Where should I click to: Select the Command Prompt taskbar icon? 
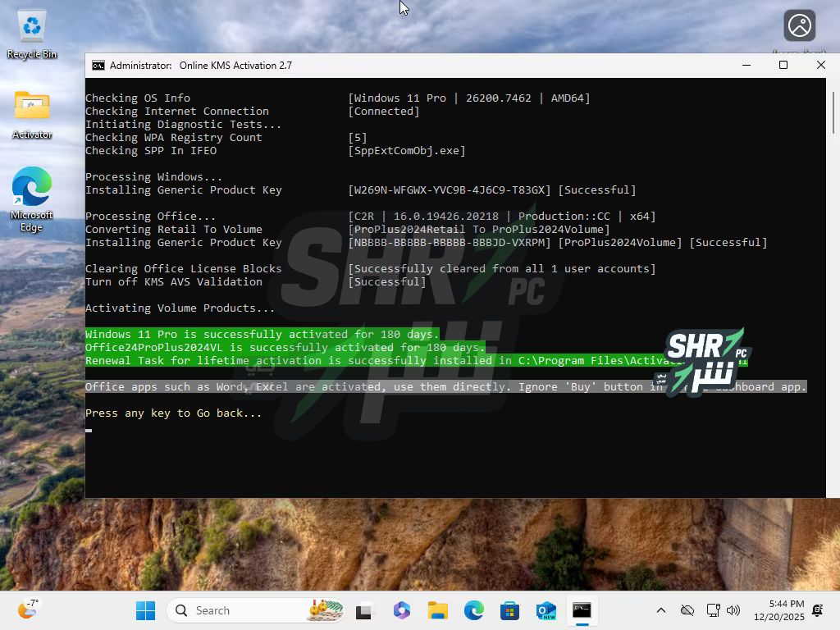coord(582,610)
